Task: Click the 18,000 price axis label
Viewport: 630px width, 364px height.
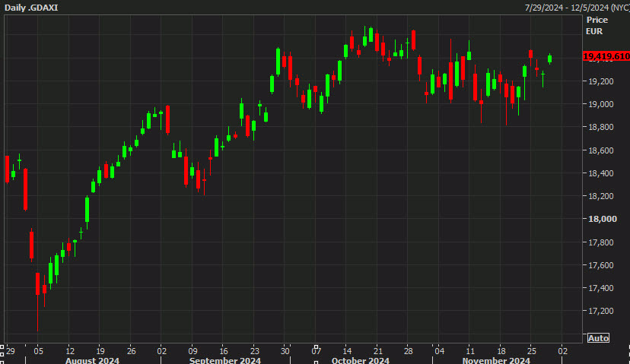Action: pyautogui.click(x=603, y=219)
